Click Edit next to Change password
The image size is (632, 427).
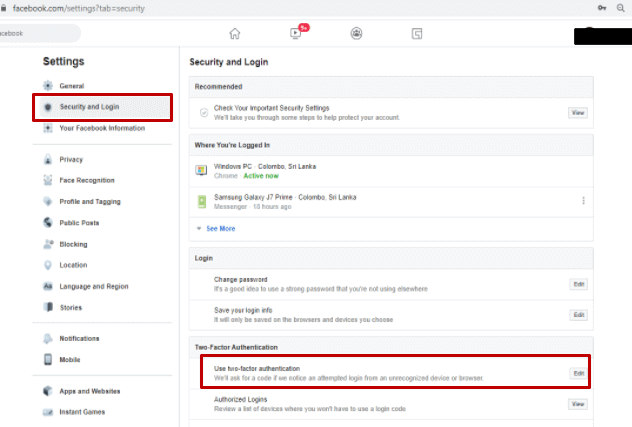[579, 284]
